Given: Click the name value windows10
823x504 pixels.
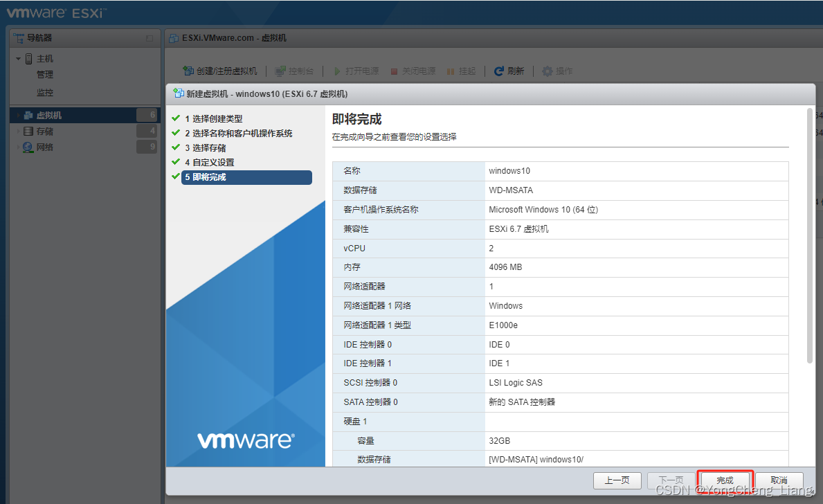Looking at the screenshot, I should (x=509, y=171).
